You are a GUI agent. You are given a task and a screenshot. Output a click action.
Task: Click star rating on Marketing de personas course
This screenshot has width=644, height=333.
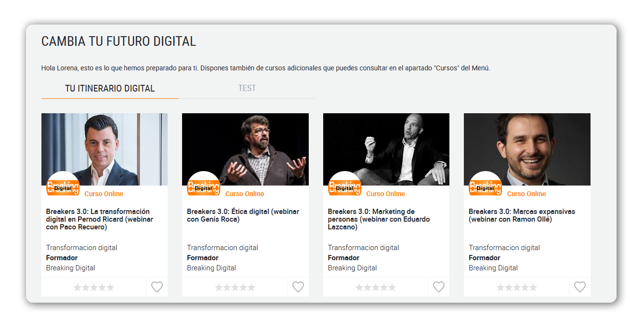tap(376, 288)
